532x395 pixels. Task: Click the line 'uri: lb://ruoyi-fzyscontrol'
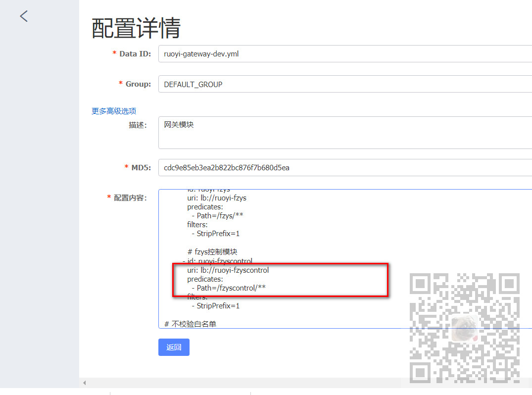228,270
